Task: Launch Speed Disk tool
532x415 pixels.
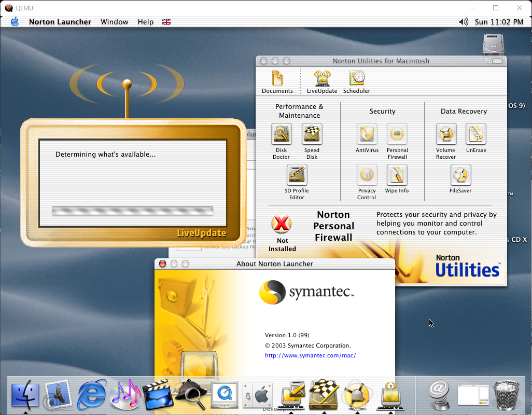Action: tap(312, 135)
